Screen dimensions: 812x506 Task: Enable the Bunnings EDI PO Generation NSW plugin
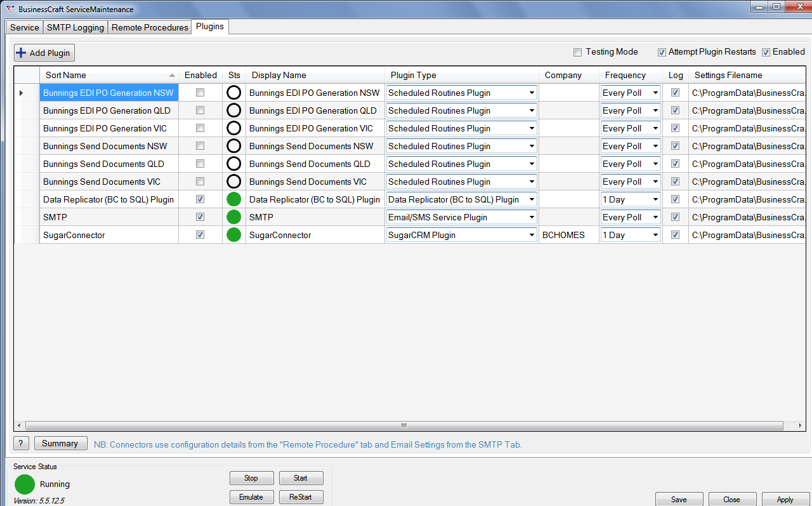click(200, 93)
